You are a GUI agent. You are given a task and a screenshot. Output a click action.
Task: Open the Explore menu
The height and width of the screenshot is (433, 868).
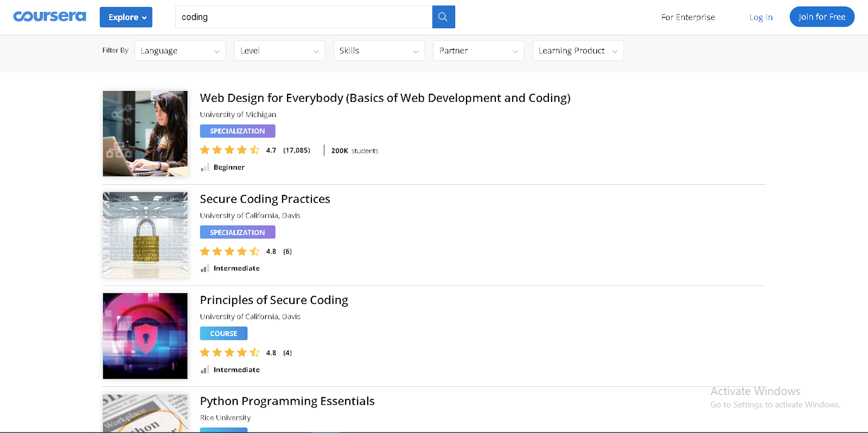click(x=126, y=17)
